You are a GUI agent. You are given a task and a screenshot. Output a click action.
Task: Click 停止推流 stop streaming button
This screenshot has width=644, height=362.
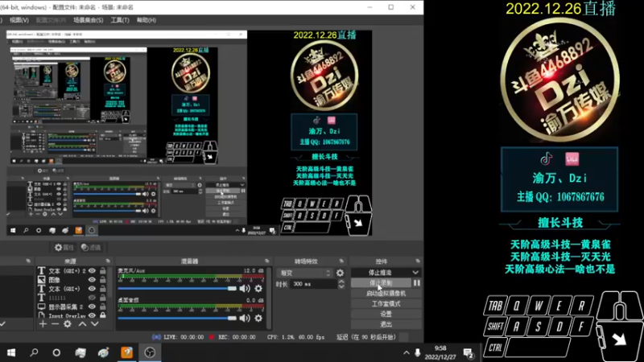[380, 273]
